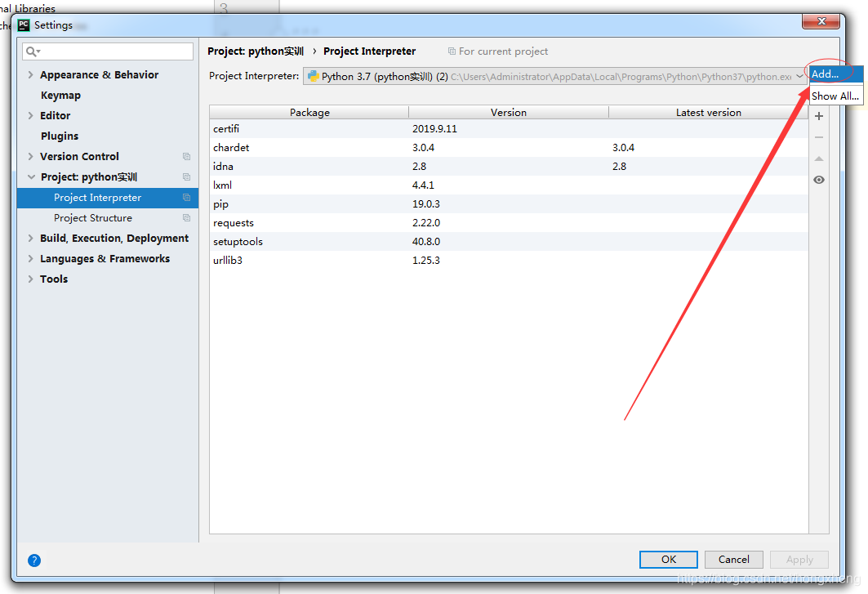Click the help question mark icon

(x=34, y=561)
